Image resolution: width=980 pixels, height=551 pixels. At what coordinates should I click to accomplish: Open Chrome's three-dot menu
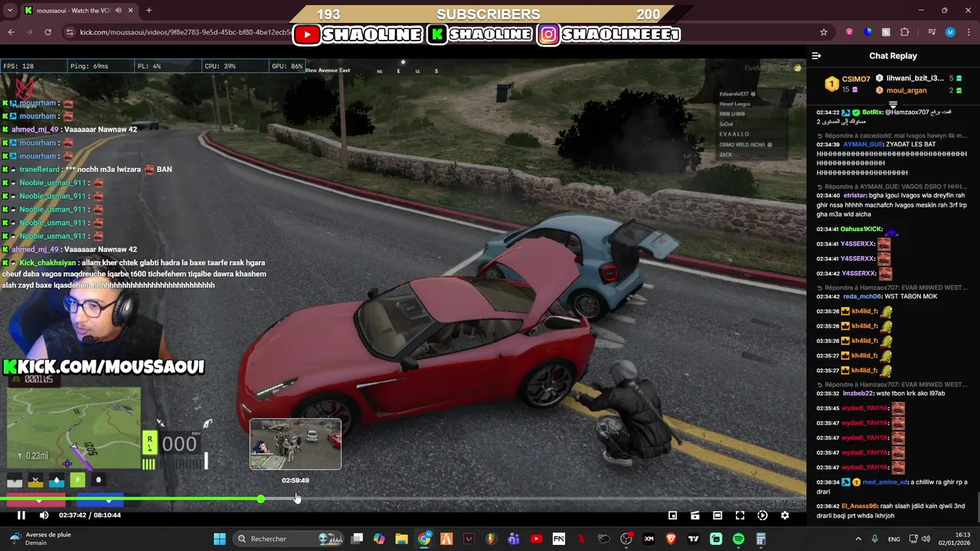click(x=969, y=32)
